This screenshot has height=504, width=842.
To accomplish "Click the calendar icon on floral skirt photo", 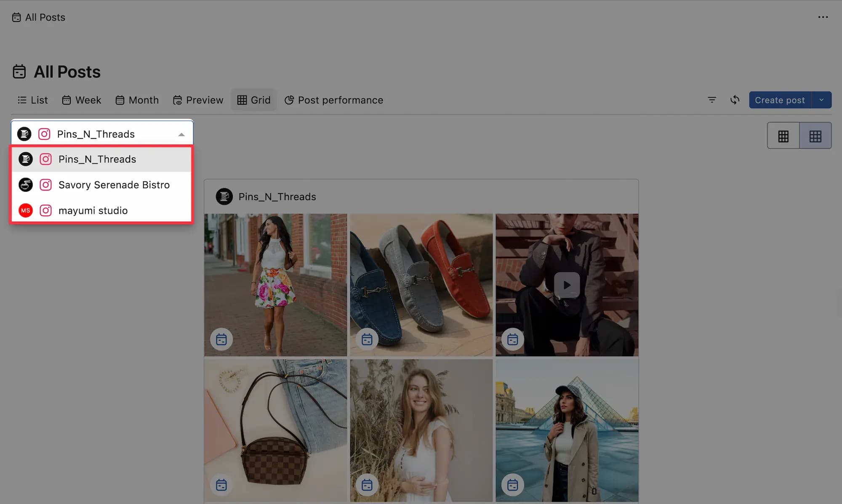I will (x=221, y=339).
